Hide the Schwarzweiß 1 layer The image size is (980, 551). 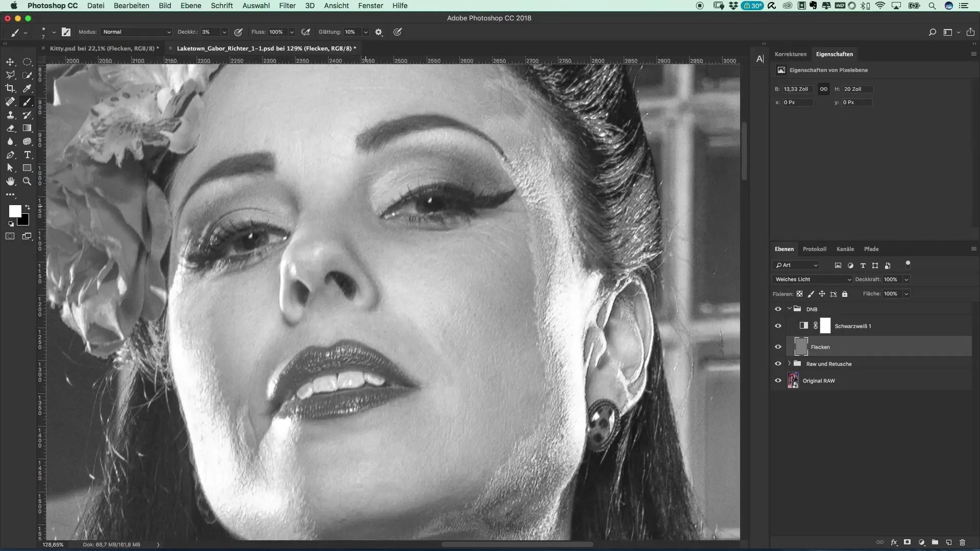point(778,326)
